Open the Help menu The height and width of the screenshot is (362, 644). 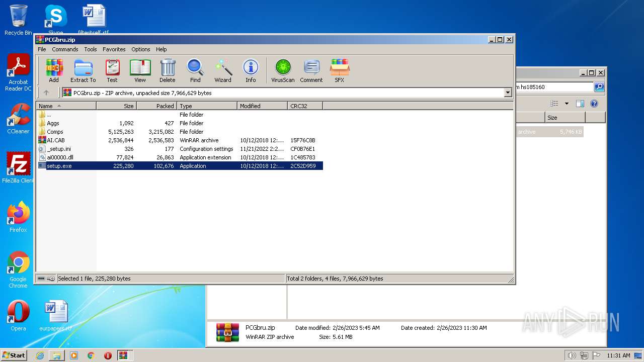pos(161,49)
